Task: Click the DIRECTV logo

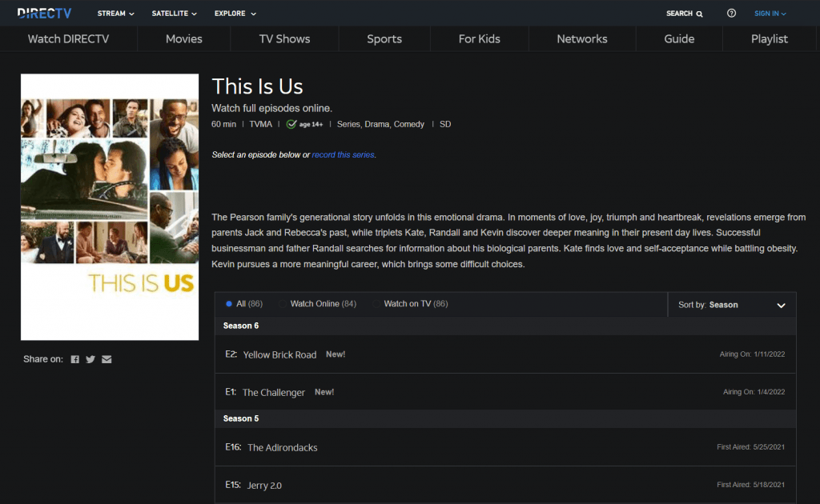Action: 44,13
